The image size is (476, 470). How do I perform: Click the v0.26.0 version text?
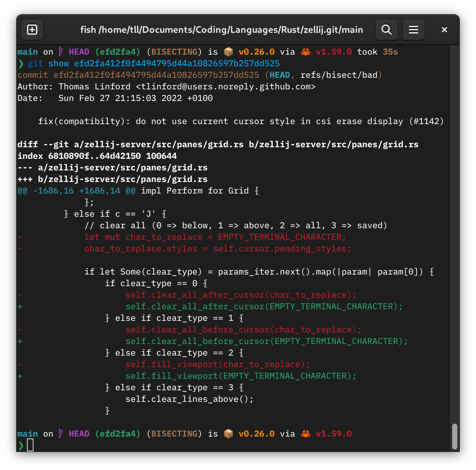click(x=256, y=51)
